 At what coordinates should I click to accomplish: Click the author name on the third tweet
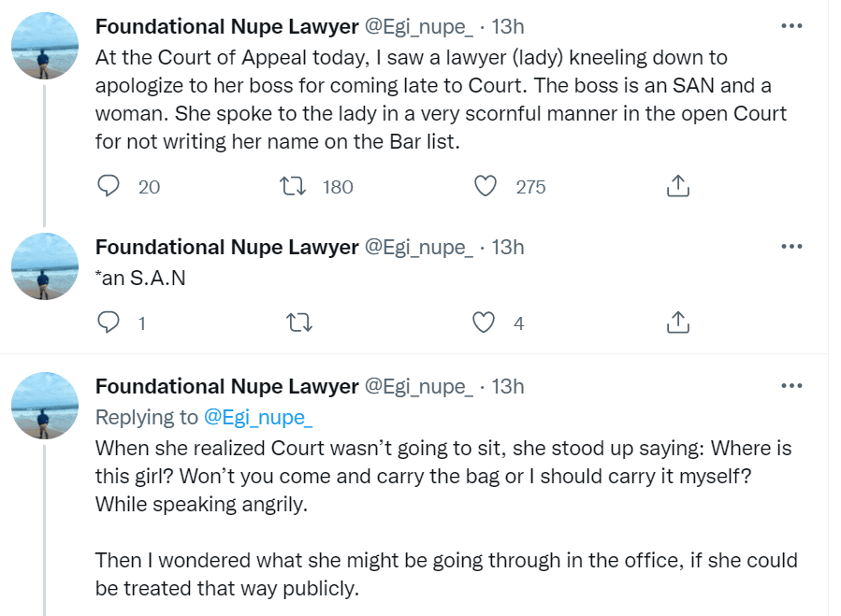tap(226, 386)
